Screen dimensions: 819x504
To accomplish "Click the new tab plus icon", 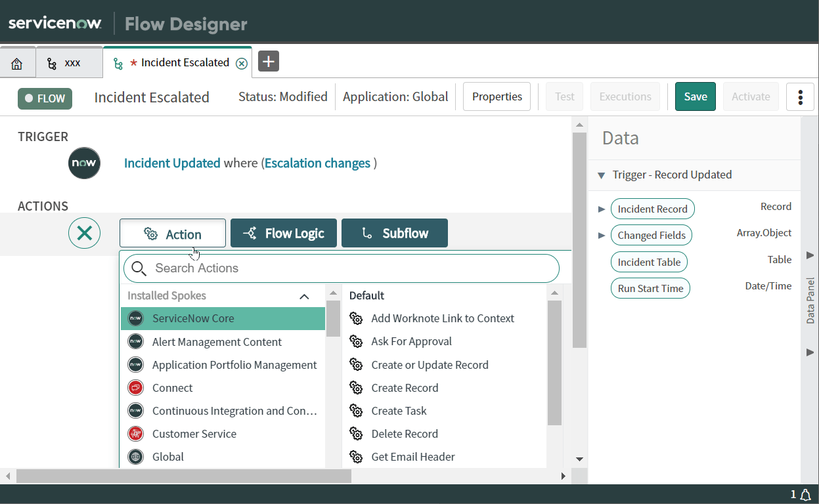I will [268, 61].
